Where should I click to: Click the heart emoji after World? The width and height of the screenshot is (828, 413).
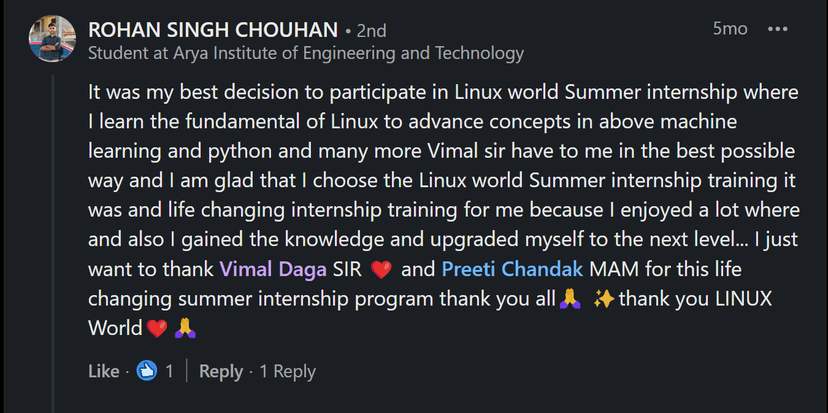pos(156,328)
